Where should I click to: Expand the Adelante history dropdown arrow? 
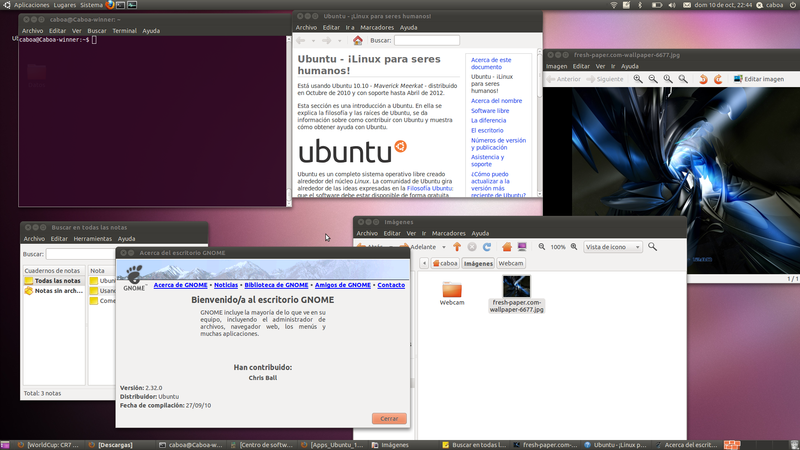pyautogui.click(x=444, y=247)
